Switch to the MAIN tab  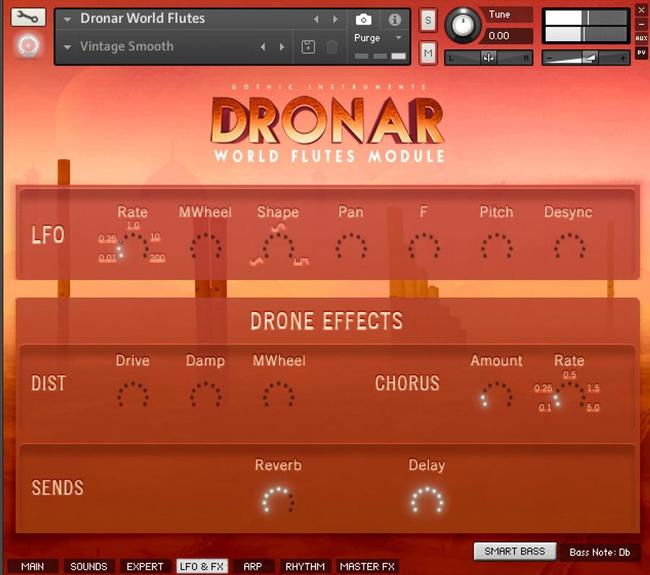click(32, 566)
